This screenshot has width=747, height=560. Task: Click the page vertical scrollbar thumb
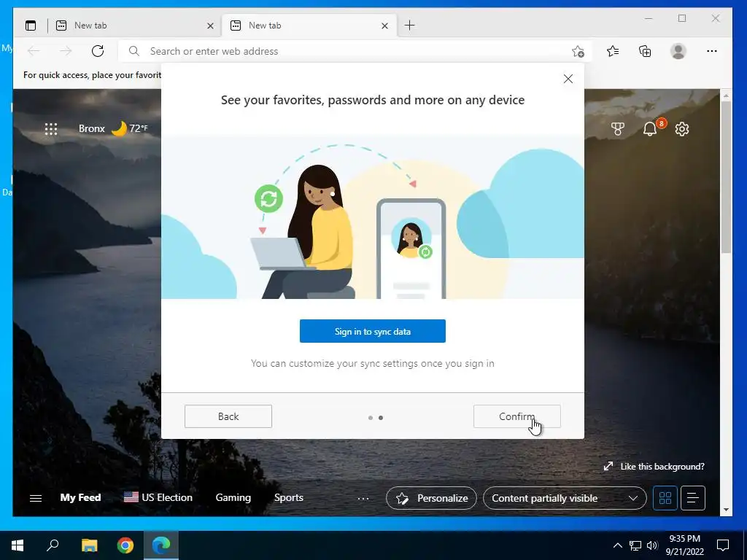(x=726, y=176)
